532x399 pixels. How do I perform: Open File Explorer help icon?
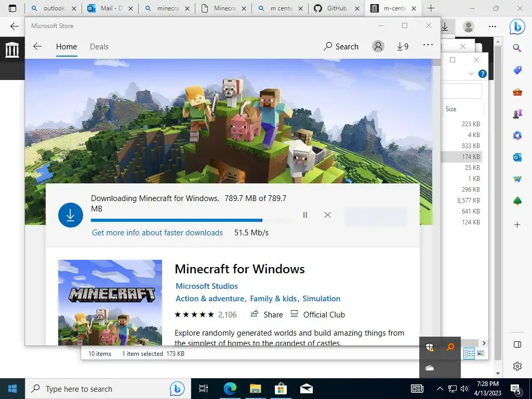click(482, 74)
